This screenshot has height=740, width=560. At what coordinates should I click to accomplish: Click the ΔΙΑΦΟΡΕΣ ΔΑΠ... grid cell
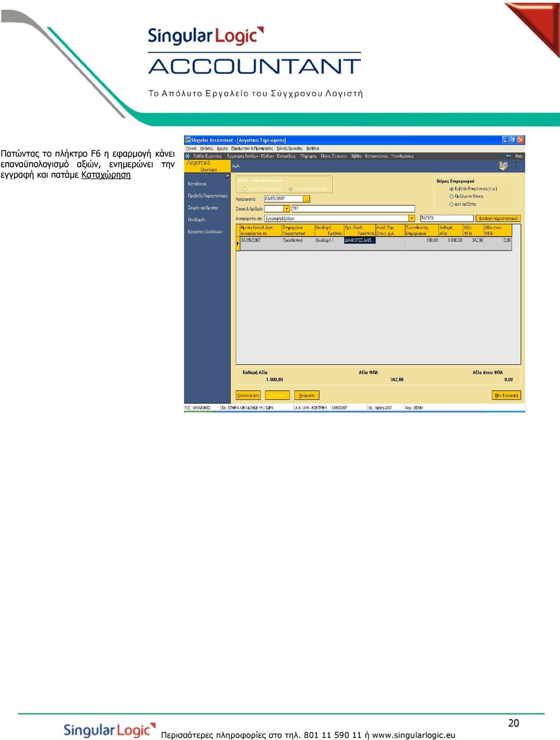point(360,240)
